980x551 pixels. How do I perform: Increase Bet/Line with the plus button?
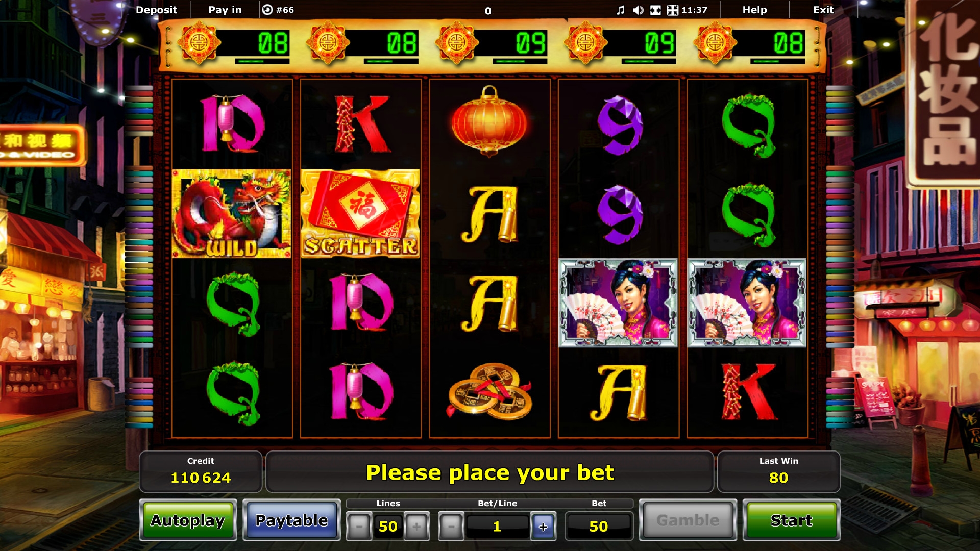[543, 527]
